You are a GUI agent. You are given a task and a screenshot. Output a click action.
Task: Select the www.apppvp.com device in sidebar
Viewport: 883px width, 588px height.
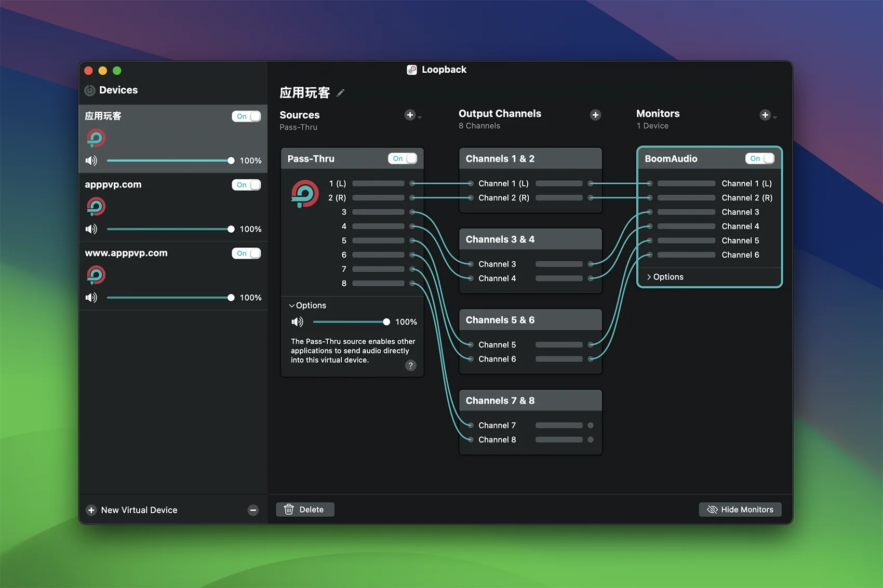173,276
